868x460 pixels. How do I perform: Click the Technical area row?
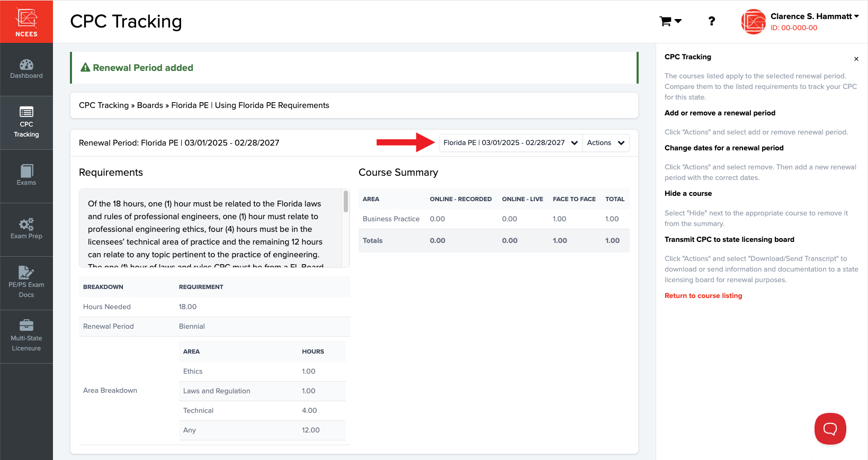point(262,411)
